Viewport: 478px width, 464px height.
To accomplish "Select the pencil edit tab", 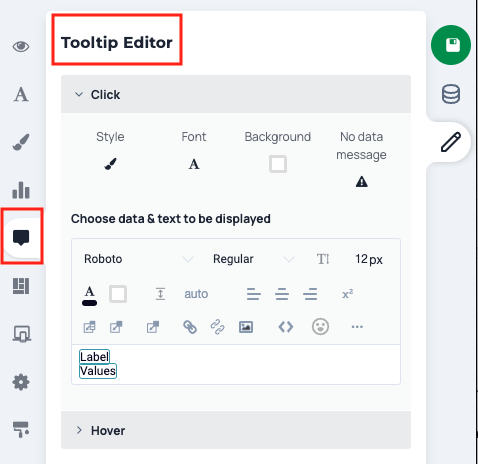I will tap(451, 142).
